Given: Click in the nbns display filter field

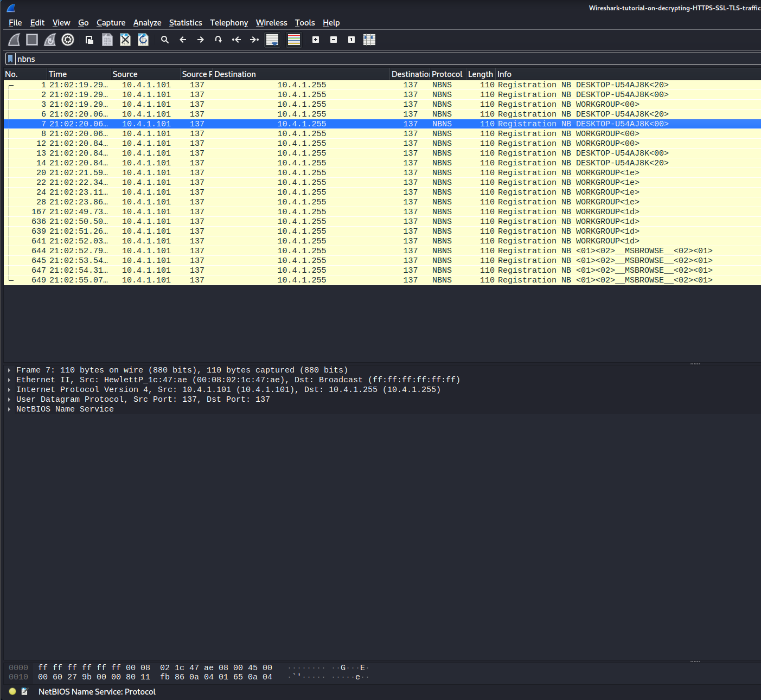Looking at the screenshot, I should [388, 59].
